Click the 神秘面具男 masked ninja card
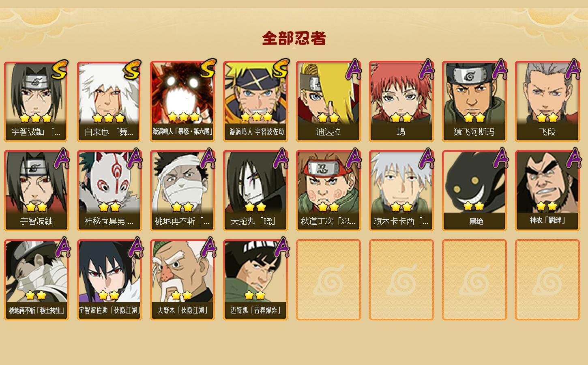588x365 pixels. point(109,191)
